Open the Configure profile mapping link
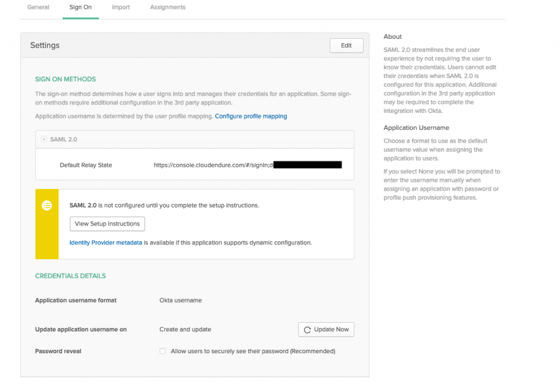This screenshot has width=559, height=392. pyautogui.click(x=251, y=116)
